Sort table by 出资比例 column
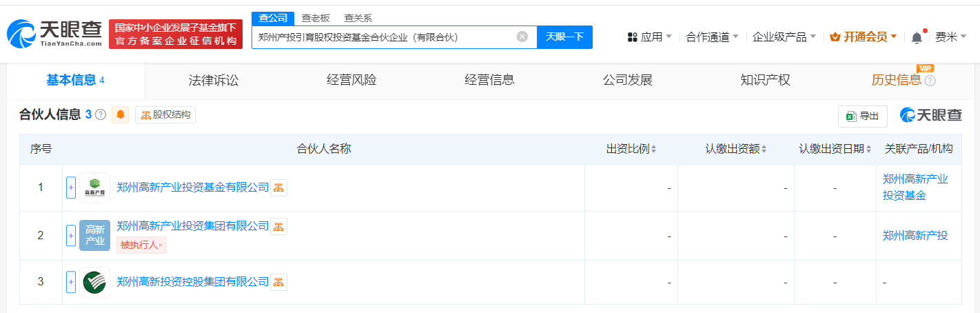 (631, 149)
